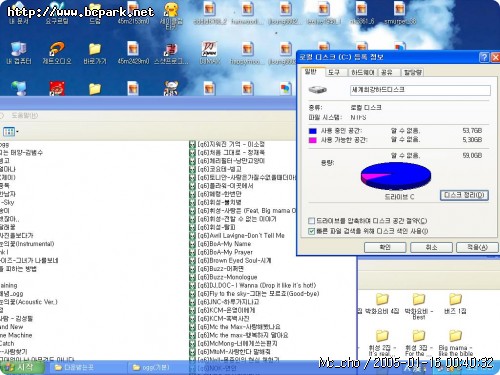Toggle the disk indexing for fast file search checkbox
Image resolution: width=500 pixels, height=375 pixels.
[x=311, y=231]
